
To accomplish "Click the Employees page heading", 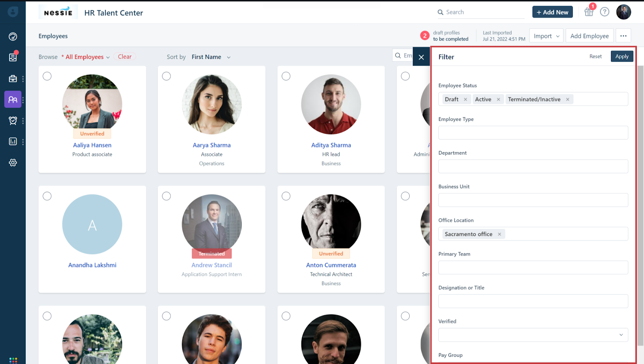I will [x=53, y=36].
